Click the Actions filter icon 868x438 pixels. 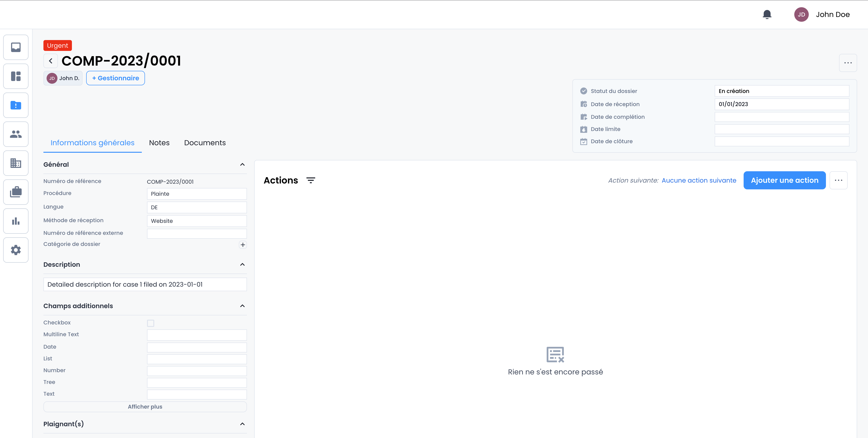[x=311, y=180]
